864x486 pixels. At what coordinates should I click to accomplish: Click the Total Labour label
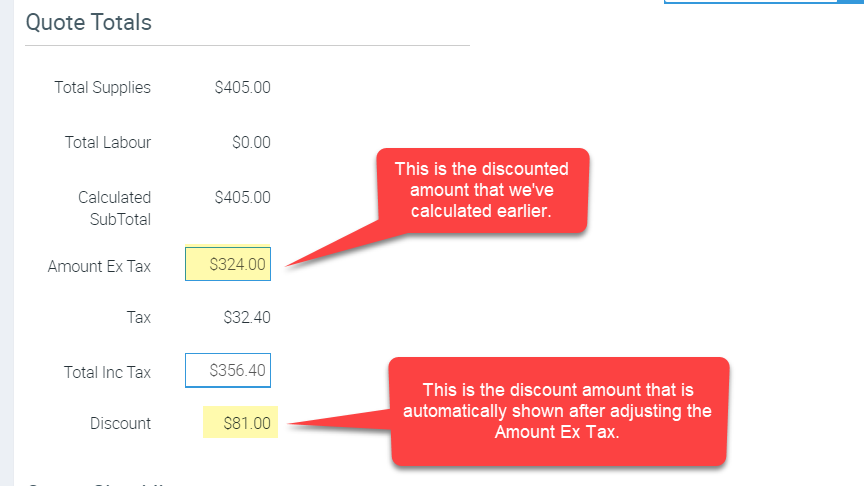[108, 142]
